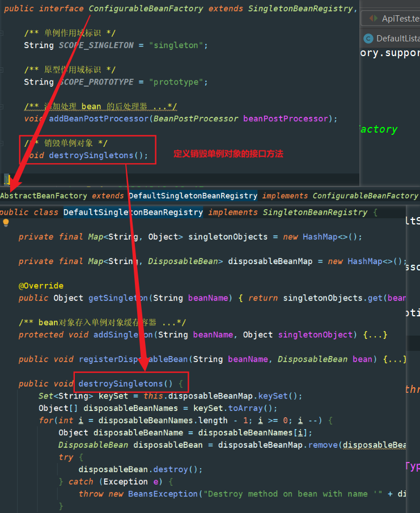This screenshot has width=420, height=513.
Task: Switch to the DefaultLista editor tab
Action: click(x=391, y=39)
